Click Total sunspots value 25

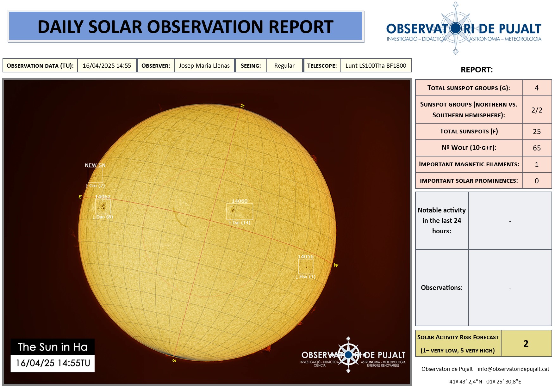coord(537,132)
